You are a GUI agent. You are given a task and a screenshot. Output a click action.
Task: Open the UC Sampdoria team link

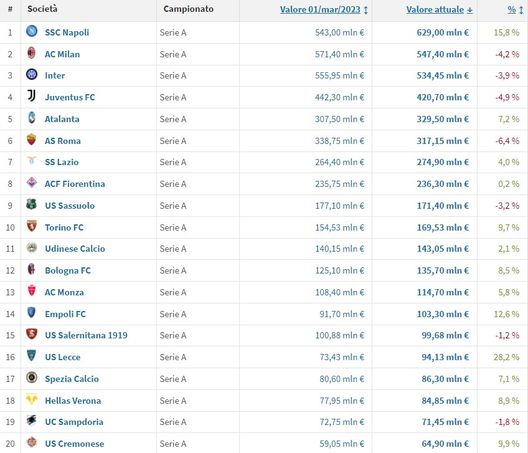click(x=74, y=422)
